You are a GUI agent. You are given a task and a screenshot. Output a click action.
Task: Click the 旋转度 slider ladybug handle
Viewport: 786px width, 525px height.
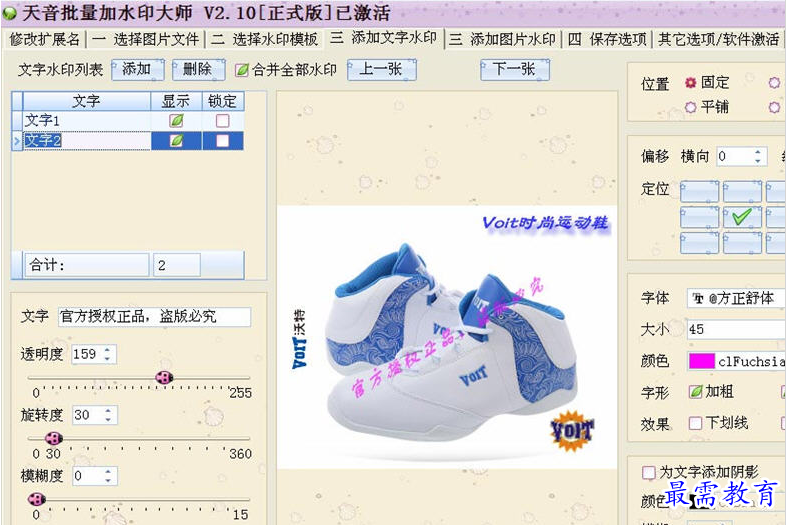tap(54, 438)
